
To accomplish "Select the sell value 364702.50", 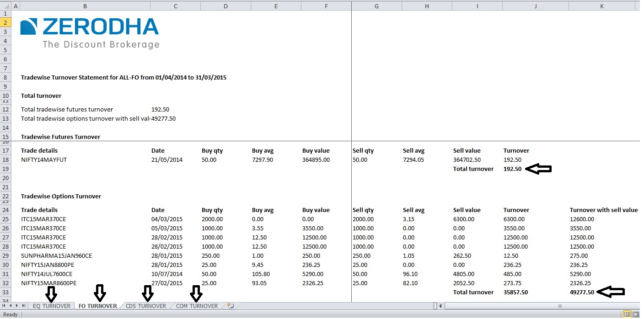I will [x=467, y=159].
